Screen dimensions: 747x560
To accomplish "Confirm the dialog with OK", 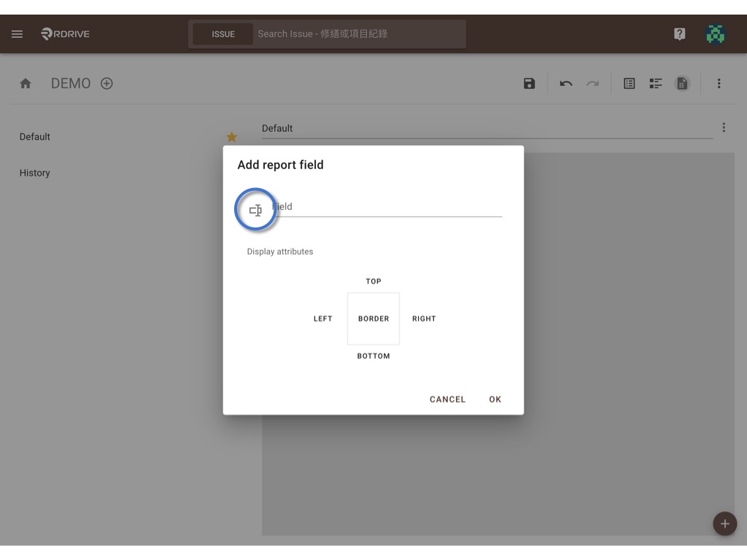I will [495, 399].
